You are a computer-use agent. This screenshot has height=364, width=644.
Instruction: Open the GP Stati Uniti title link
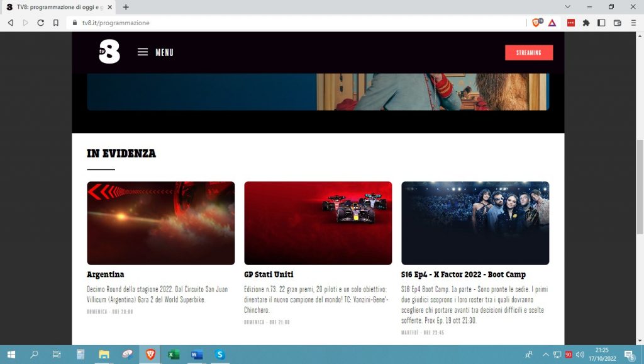[x=269, y=275]
